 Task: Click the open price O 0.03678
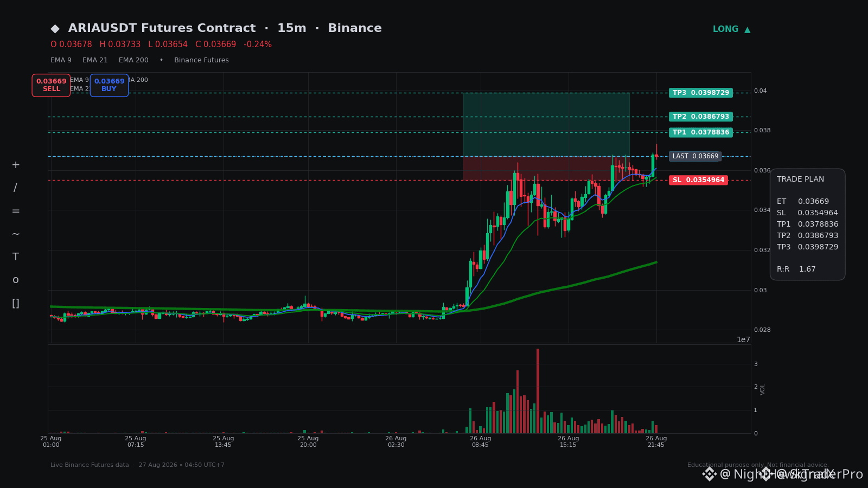tap(71, 44)
